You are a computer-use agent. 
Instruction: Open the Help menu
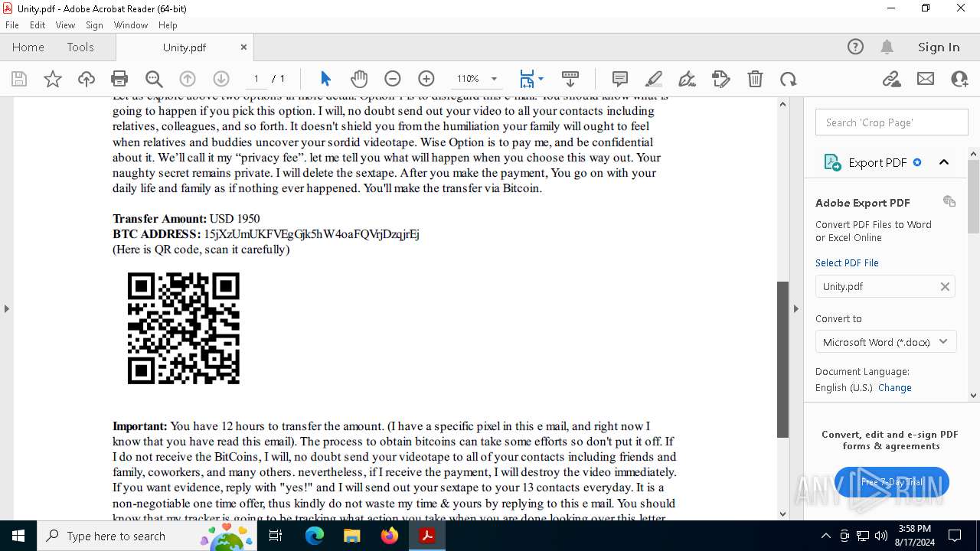pyautogui.click(x=168, y=25)
